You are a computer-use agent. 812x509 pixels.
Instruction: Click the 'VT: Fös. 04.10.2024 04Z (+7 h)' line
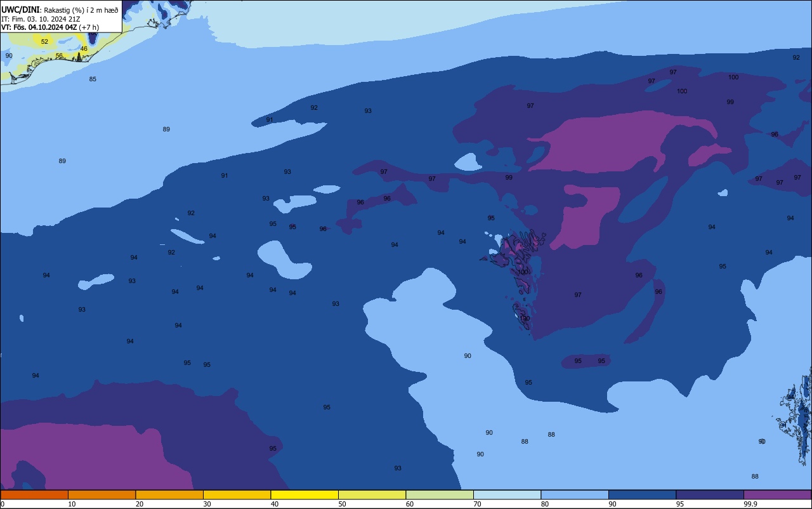50,27
